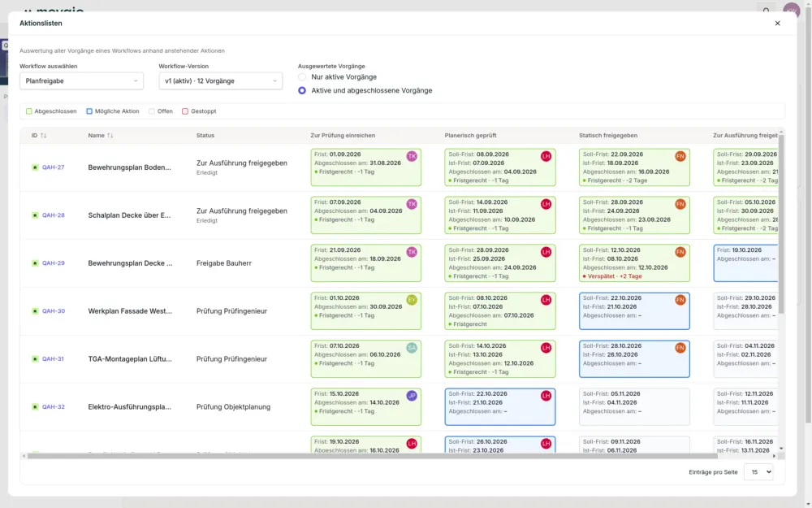The width and height of the screenshot is (812, 508).
Task: Click the status icon beside QAH-27
Action: click(35, 167)
